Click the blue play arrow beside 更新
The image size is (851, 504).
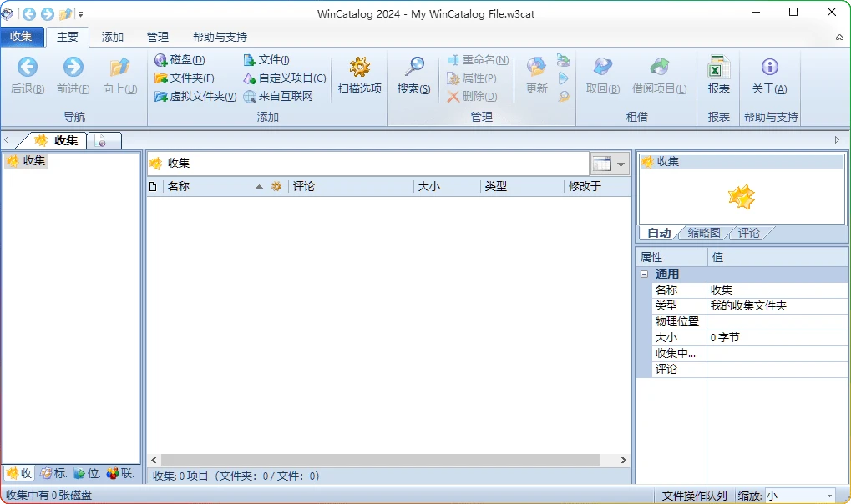coord(564,78)
